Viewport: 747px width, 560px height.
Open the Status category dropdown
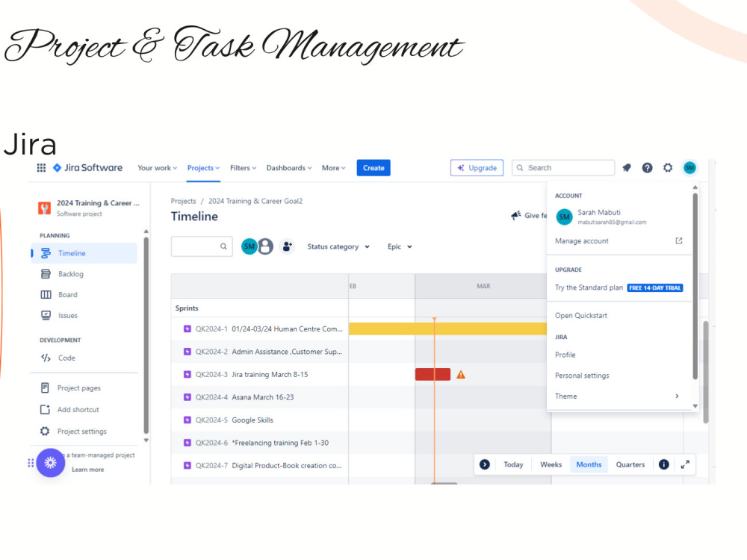(338, 246)
